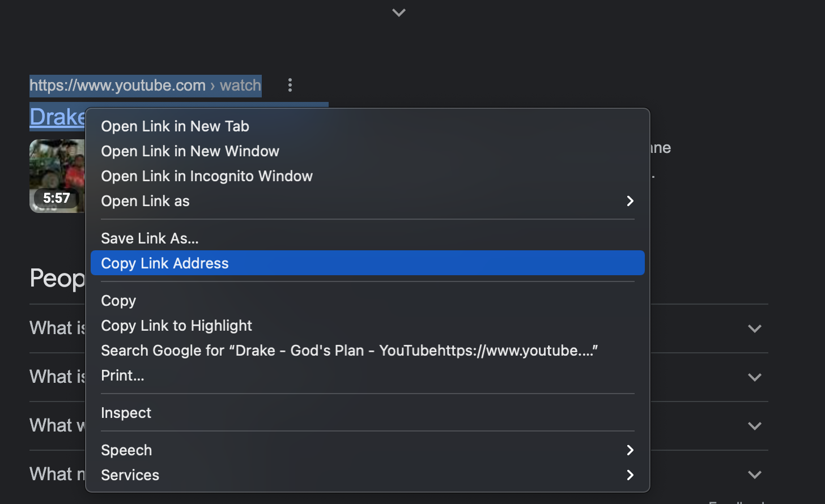Screen dimensions: 825x504
Task: Open the three-dot options beside youtube.com URL
Action: tap(290, 85)
